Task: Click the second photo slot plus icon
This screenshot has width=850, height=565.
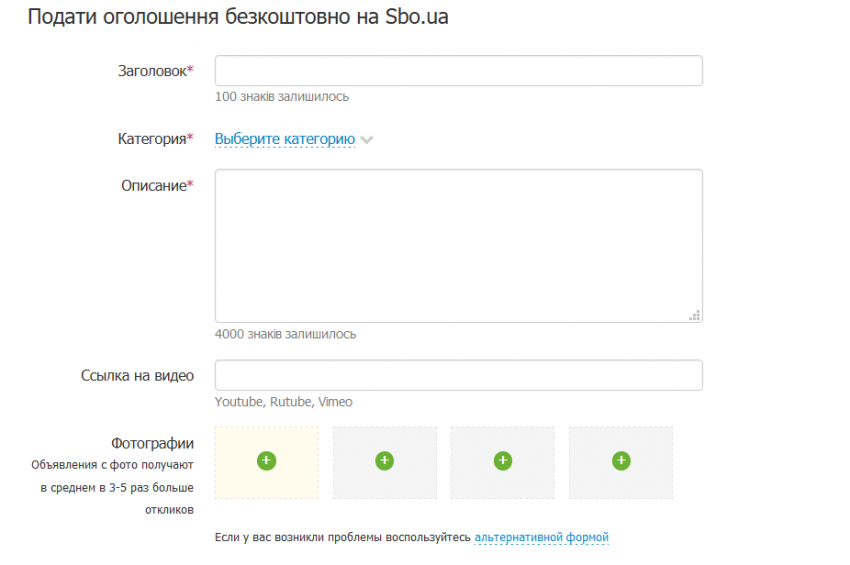Action: pyautogui.click(x=384, y=461)
